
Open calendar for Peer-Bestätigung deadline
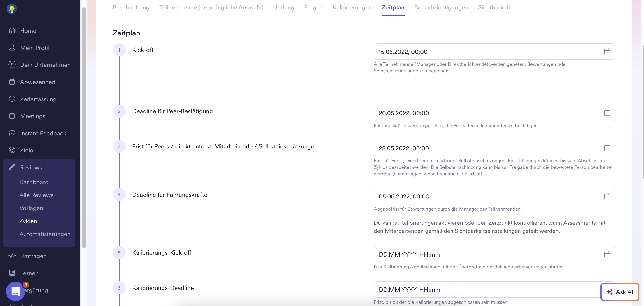coord(607,113)
